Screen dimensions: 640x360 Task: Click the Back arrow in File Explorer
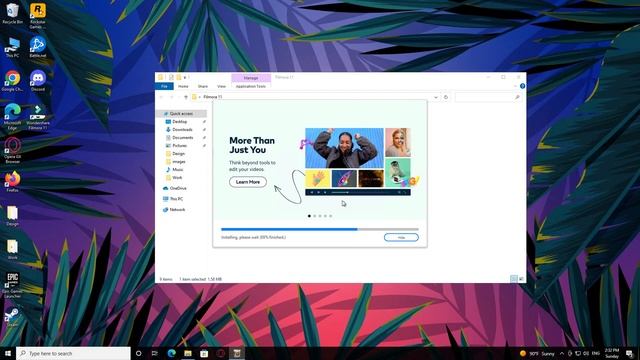coord(161,97)
